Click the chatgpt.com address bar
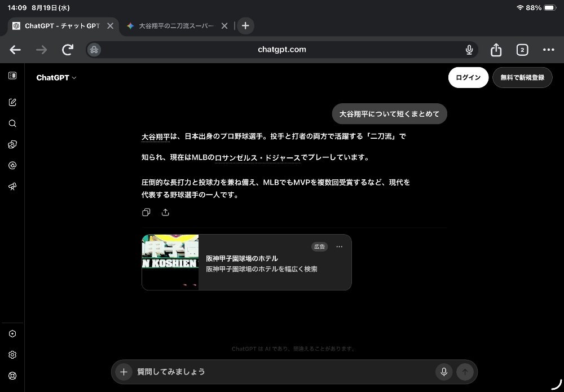Image resolution: width=564 pixels, height=392 pixels. click(x=282, y=50)
